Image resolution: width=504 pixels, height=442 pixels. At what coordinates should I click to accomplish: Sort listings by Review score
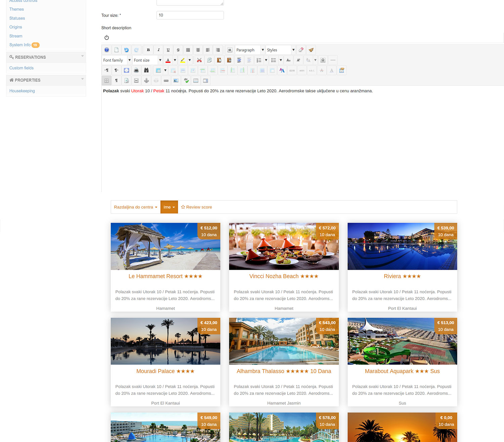(x=197, y=207)
